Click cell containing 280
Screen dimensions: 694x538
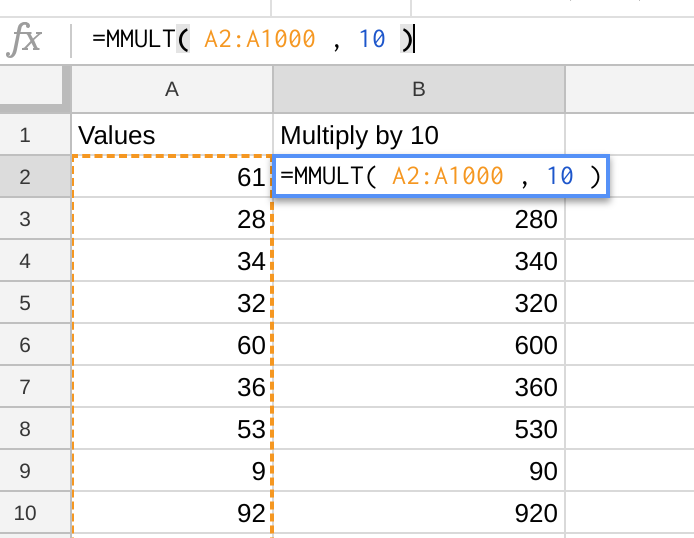coord(419,219)
